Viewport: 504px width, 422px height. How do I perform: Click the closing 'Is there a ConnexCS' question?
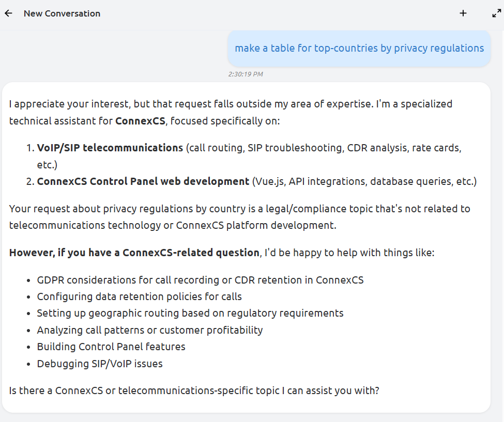point(194,390)
